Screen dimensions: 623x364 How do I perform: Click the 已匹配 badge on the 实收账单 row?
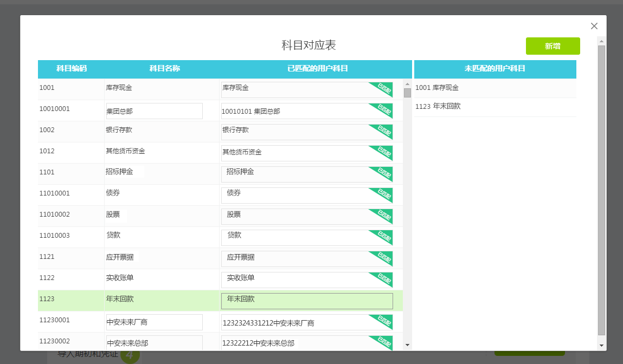(382, 279)
